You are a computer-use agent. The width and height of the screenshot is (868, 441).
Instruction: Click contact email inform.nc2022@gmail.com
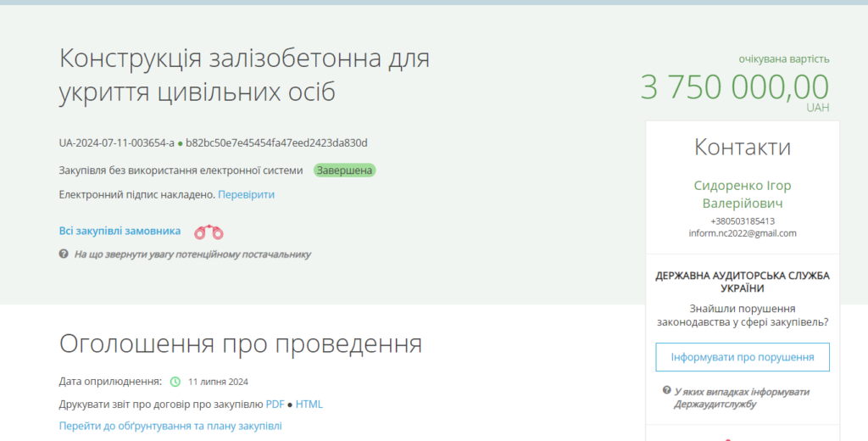[x=742, y=233]
